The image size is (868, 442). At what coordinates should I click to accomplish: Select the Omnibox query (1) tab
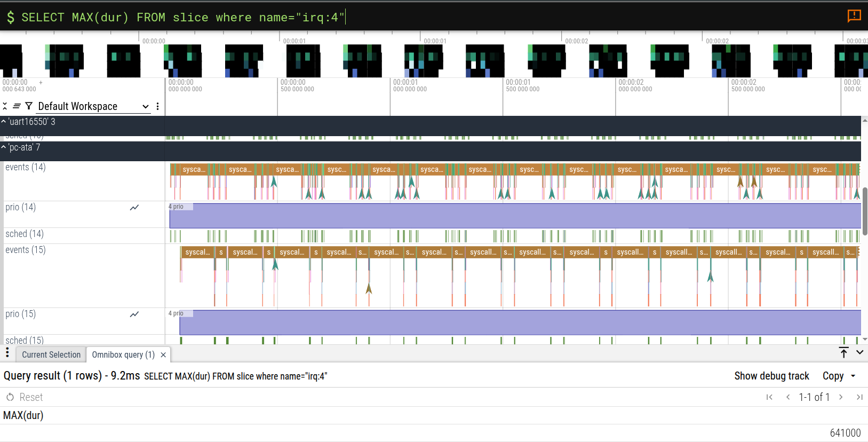click(123, 355)
